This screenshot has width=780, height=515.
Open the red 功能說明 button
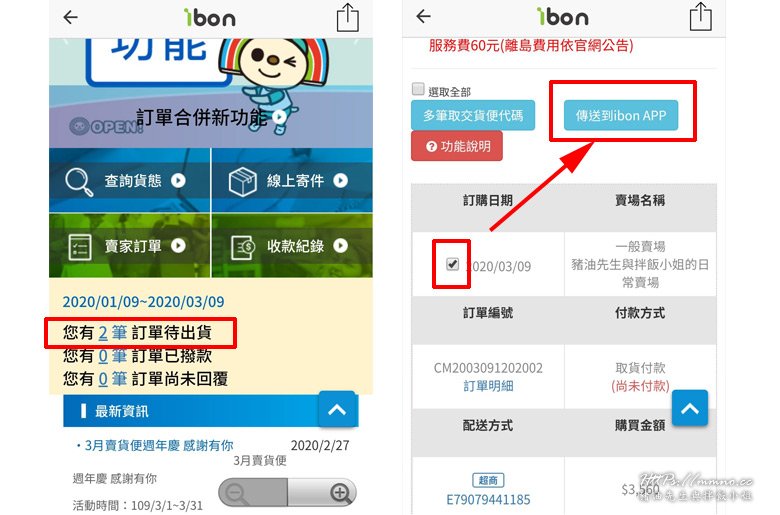pos(457,146)
